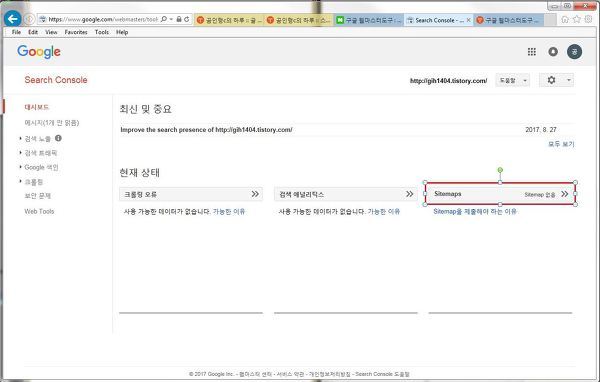Switch to the green-icon 구글 웹마스터도구 tab
Viewport: 600px width, 382px height.
pos(369,20)
